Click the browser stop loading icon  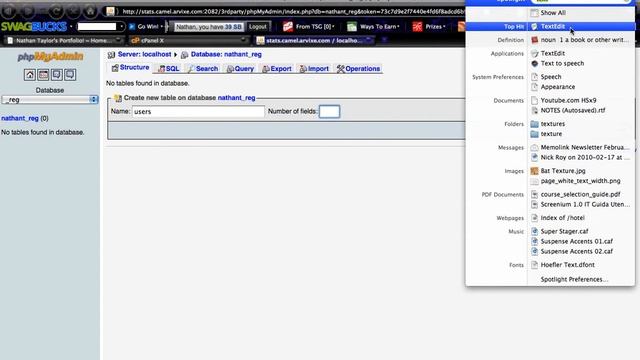73,11
